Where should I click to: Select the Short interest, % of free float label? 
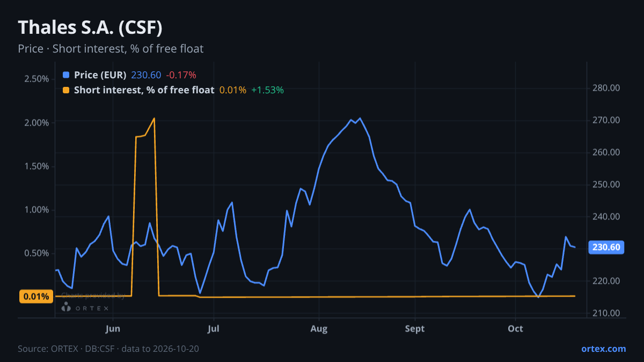[x=144, y=90]
